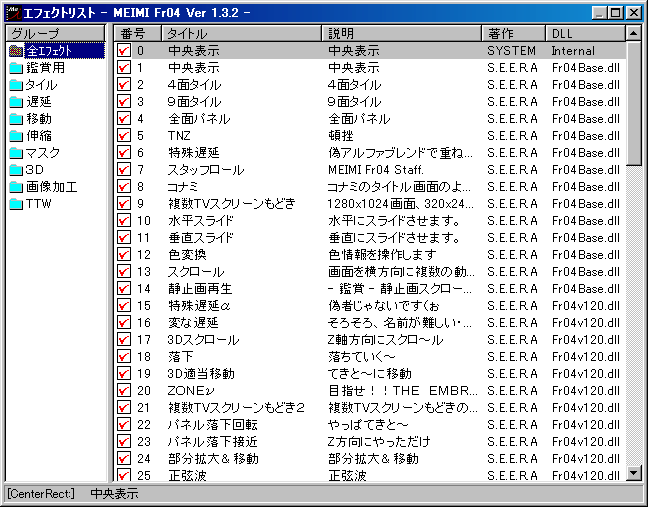This screenshot has width=648, height=507.
Task: Select the 伸縮 group
Action: [39, 136]
